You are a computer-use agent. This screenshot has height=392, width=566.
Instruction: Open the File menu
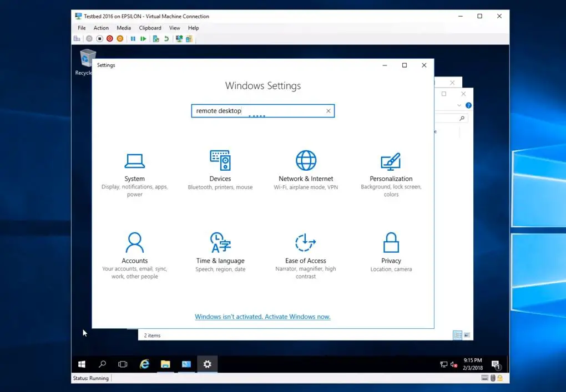tap(82, 28)
